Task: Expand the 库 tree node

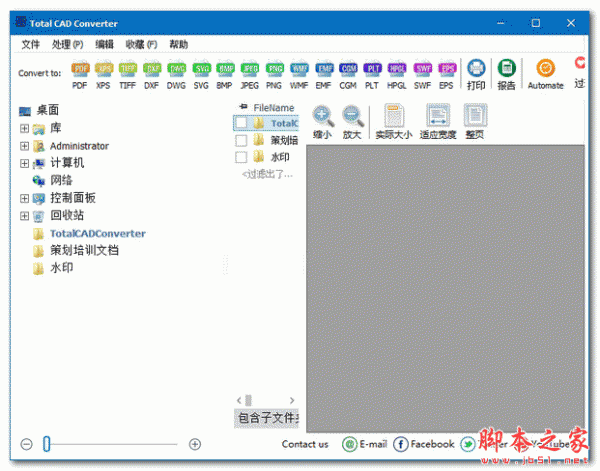Action: click(24, 129)
